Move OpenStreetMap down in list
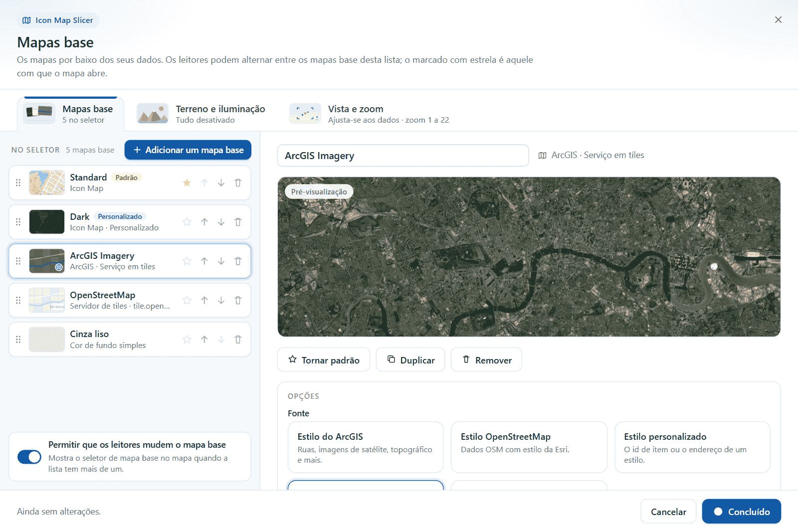This screenshot has height=532, width=798. point(221,300)
